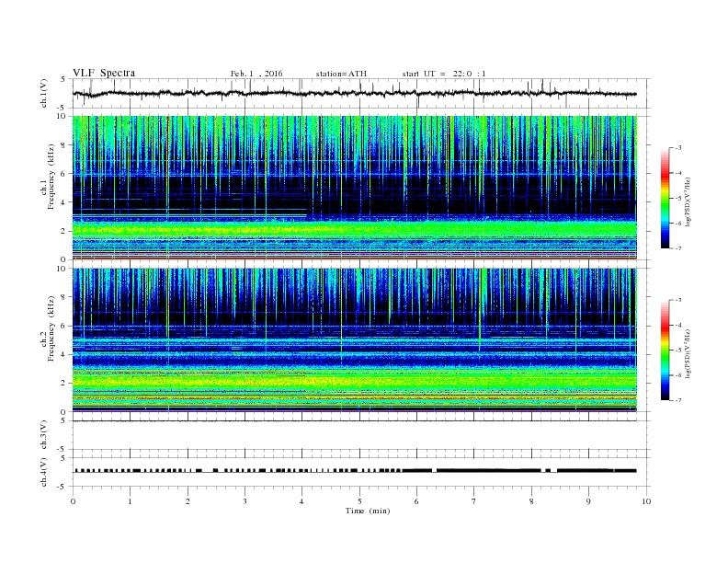Screen dimensions: 728x563
Task: Click the "ch.3(V)" axis label
Action: tap(44, 435)
